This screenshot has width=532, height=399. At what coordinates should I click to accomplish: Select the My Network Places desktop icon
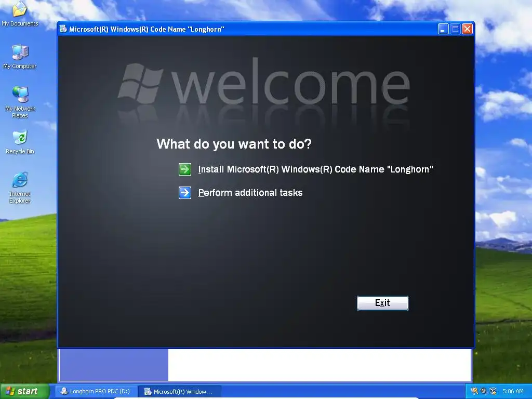(20, 102)
